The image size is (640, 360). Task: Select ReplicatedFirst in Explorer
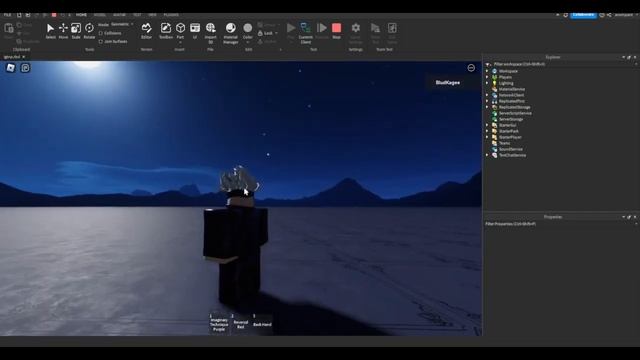tap(512, 101)
